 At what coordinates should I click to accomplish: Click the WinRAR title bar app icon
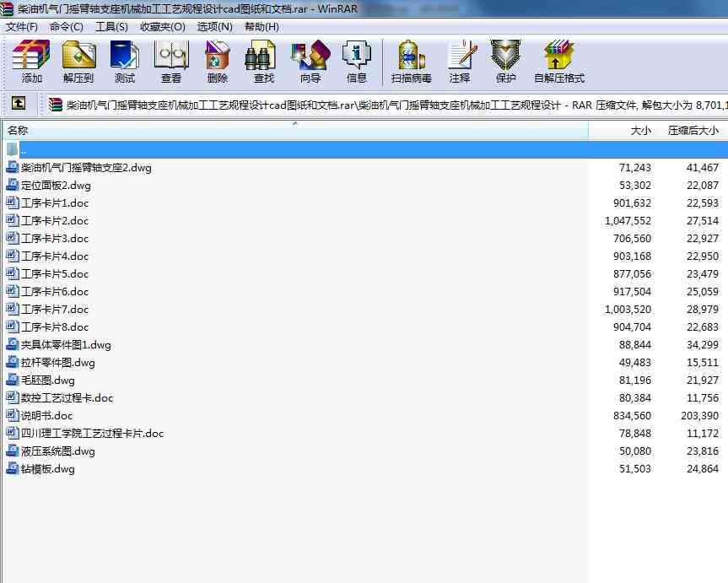pos(7,8)
